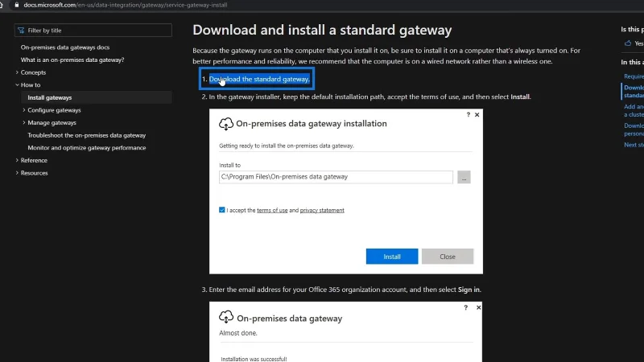The height and width of the screenshot is (362, 644).
Task: Click the text Getting ready to install
Action: [x=287, y=146]
